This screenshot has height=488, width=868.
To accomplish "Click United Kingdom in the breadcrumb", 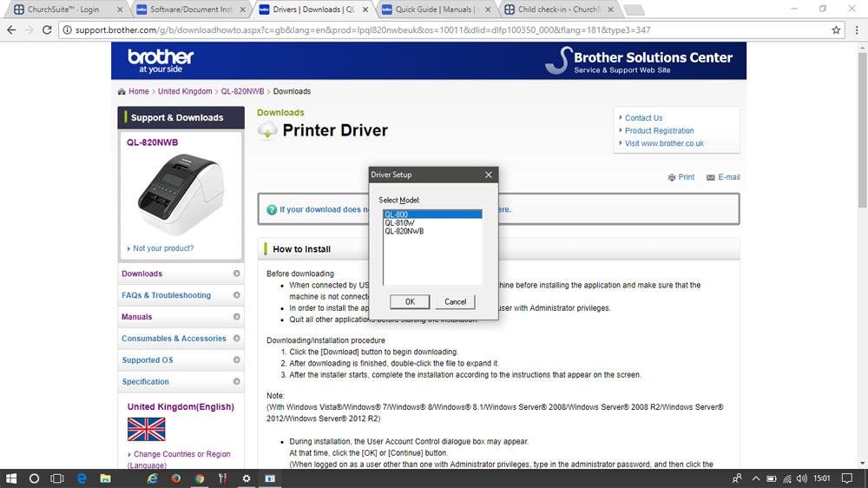I will tap(185, 91).
